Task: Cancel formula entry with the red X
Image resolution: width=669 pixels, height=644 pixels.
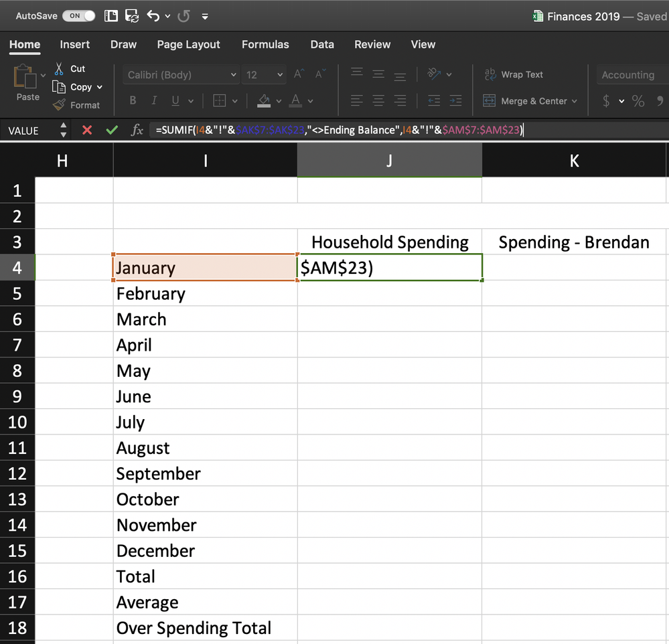Action: [x=87, y=130]
